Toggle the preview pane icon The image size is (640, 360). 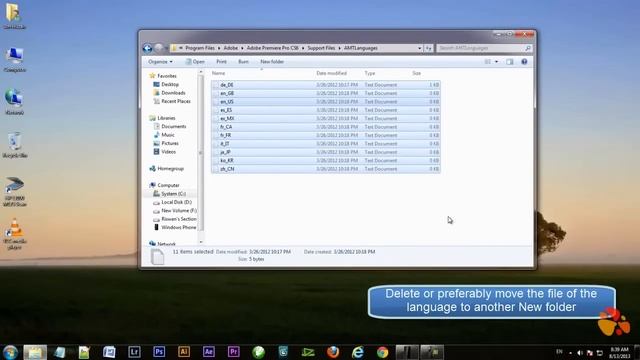click(510, 62)
